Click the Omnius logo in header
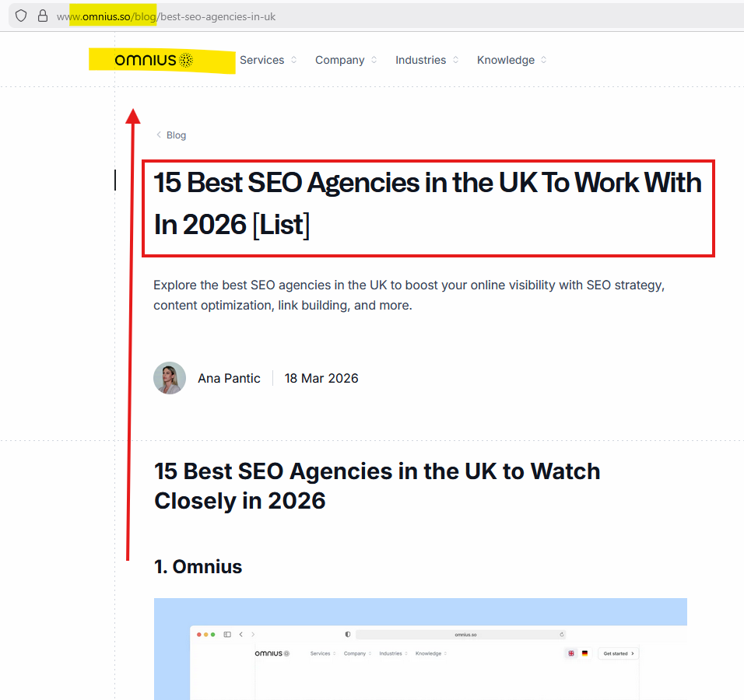Screen dimensions: 744x700 [x=153, y=60]
